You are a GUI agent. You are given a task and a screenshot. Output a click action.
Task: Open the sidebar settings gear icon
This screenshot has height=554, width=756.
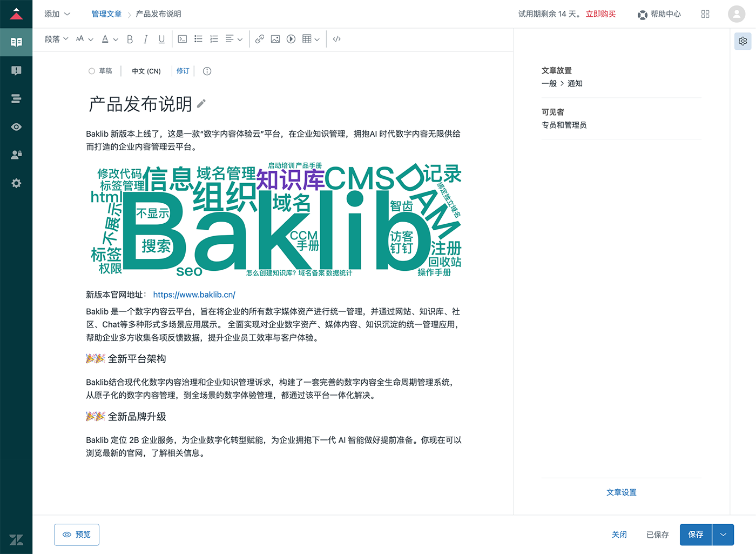tap(16, 183)
